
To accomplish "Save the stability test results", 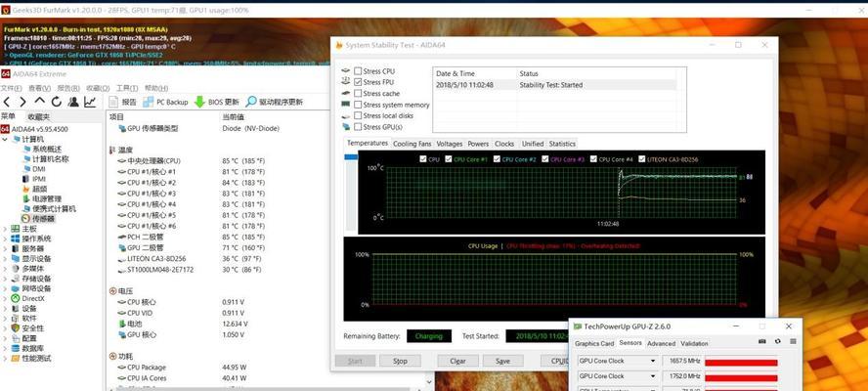I will pyautogui.click(x=502, y=361).
